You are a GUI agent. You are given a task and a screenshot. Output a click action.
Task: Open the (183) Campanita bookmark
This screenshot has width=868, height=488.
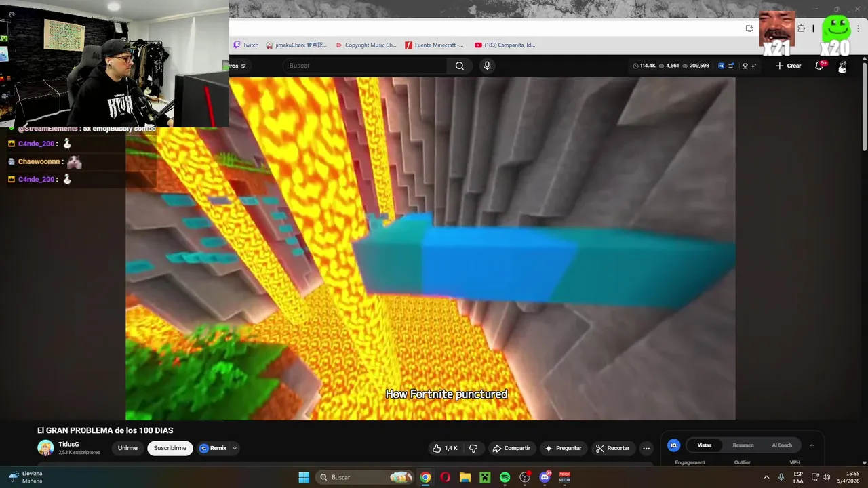505,45
